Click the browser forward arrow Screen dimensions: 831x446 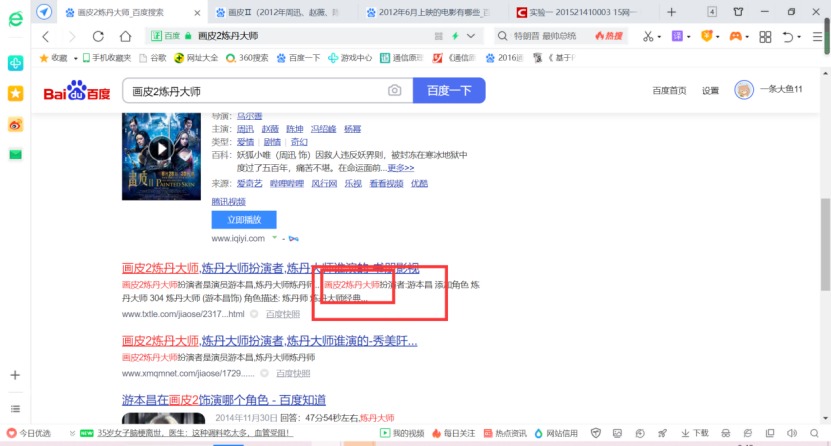click(x=72, y=36)
